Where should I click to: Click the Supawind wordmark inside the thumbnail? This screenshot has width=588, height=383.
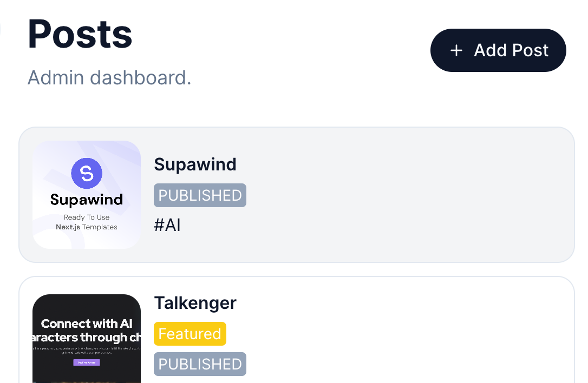point(87,200)
